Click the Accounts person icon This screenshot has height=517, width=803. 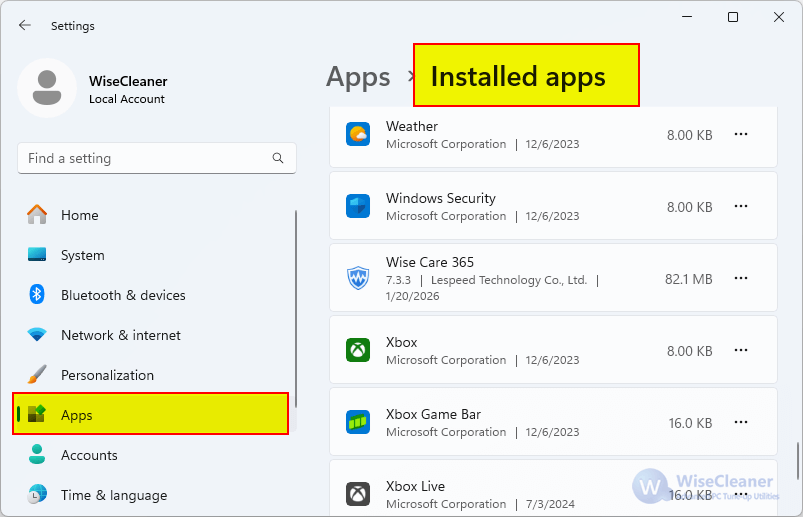pyautogui.click(x=37, y=454)
